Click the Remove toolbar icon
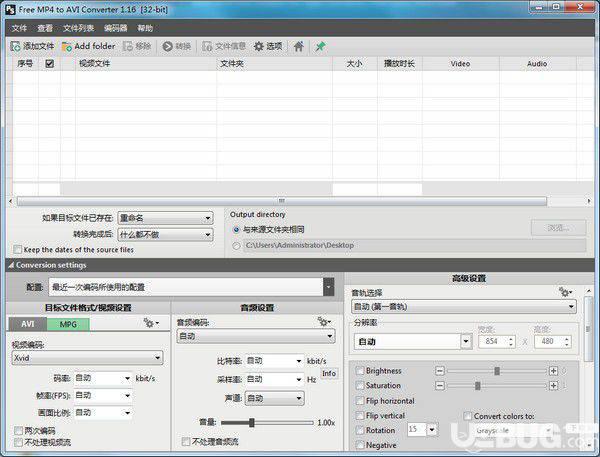The image size is (600, 457). tap(128, 46)
